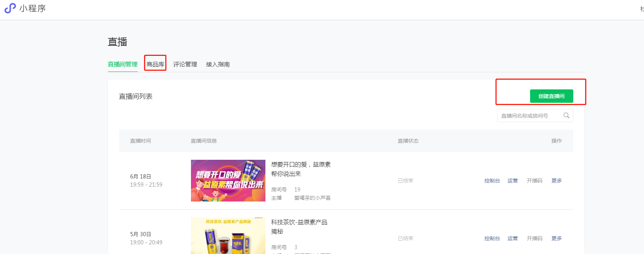Click room number 19
The height and width of the screenshot is (254, 644).
click(x=297, y=190)
